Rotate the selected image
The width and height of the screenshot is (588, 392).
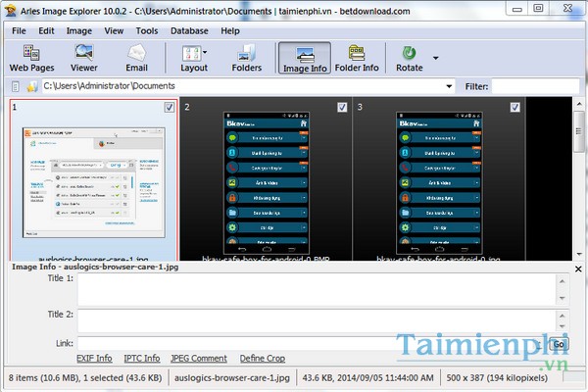[x=409, y=58]
